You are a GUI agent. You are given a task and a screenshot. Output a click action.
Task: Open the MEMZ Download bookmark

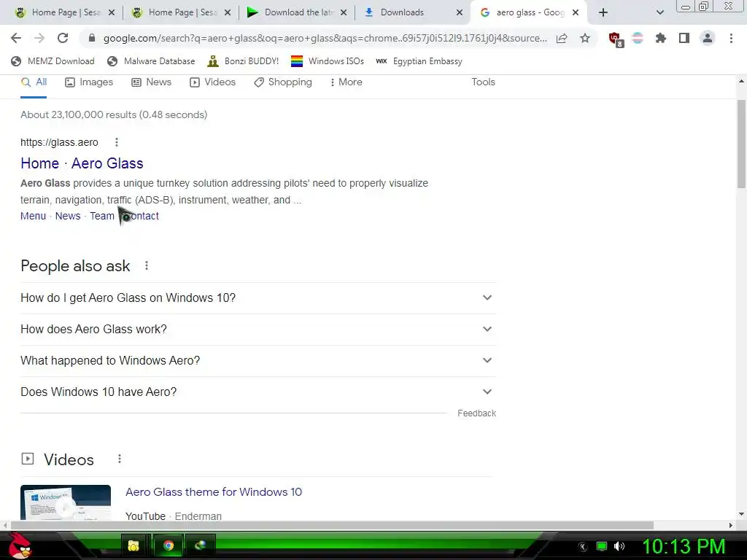[x=53, y=61]
